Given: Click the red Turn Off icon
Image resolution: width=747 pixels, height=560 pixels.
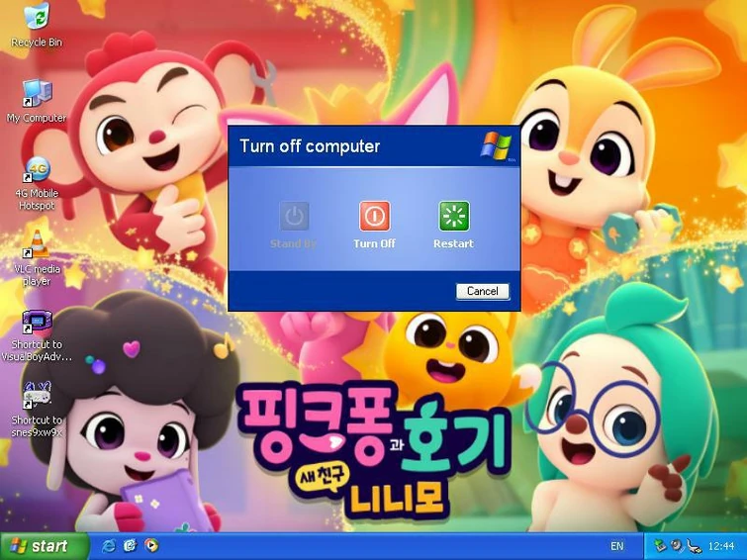Looking at the screenshot, I should [x=374, y=216].
